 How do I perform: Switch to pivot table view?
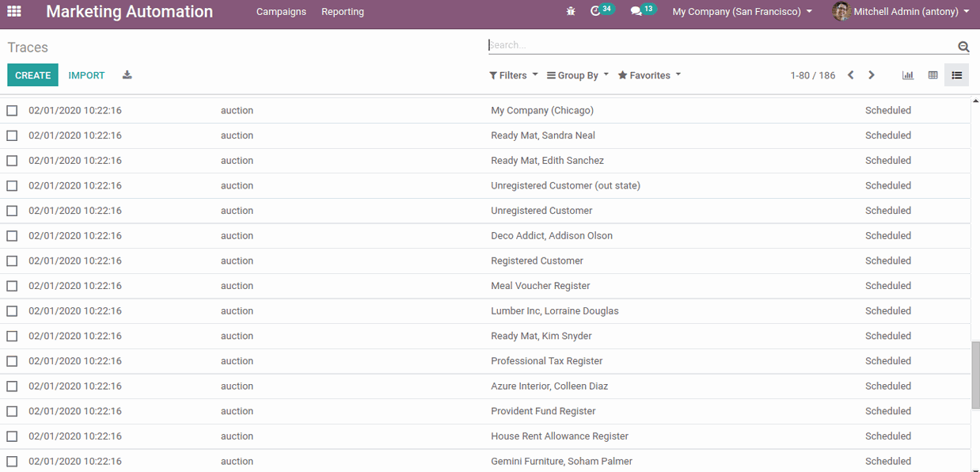(x=933, y=75)
